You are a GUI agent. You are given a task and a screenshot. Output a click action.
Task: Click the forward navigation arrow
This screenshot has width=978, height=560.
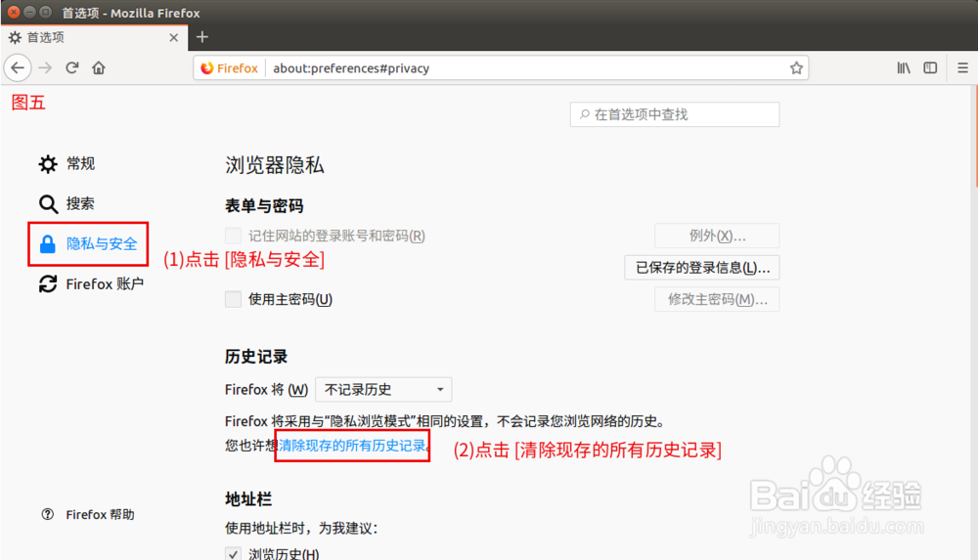click(45, 68)
